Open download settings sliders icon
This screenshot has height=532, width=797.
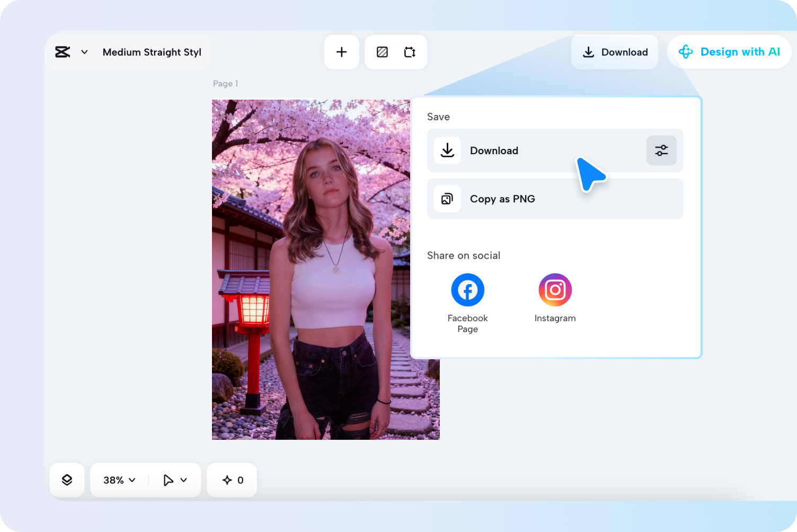click(x=661, y=150)
